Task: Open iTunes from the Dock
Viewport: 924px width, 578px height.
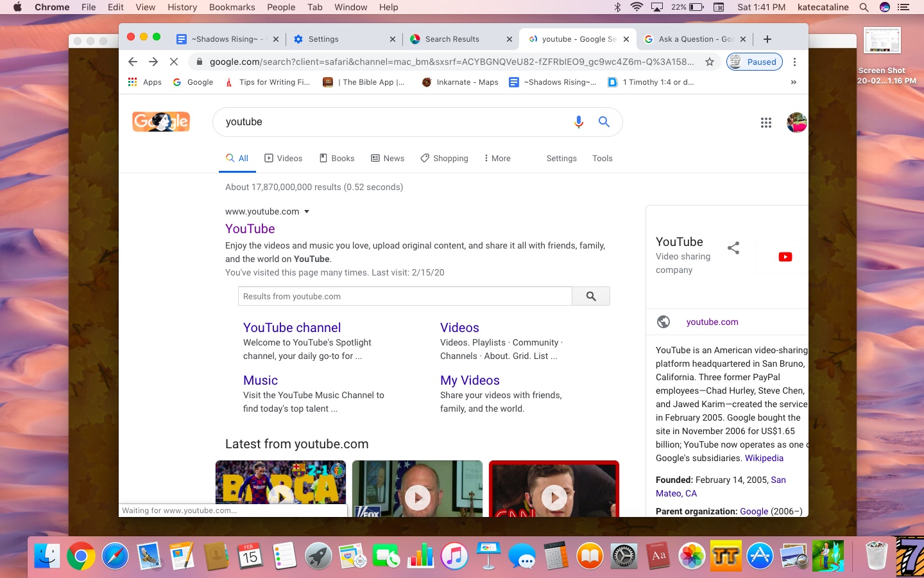Action: [x=454, y=556]
